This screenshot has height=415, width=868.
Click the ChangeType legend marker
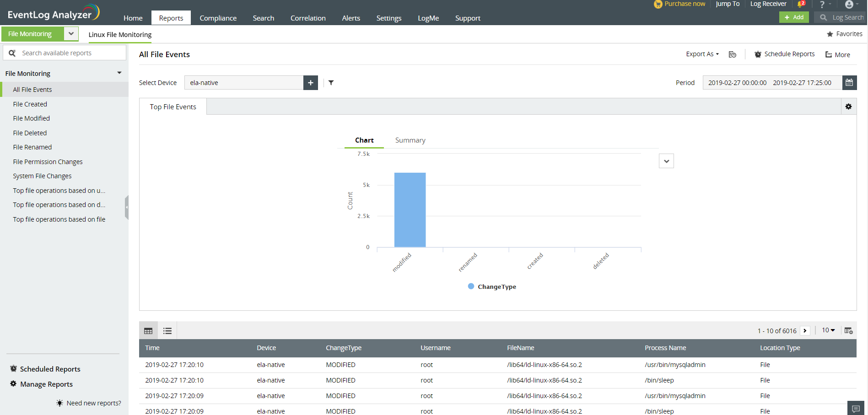471,286
